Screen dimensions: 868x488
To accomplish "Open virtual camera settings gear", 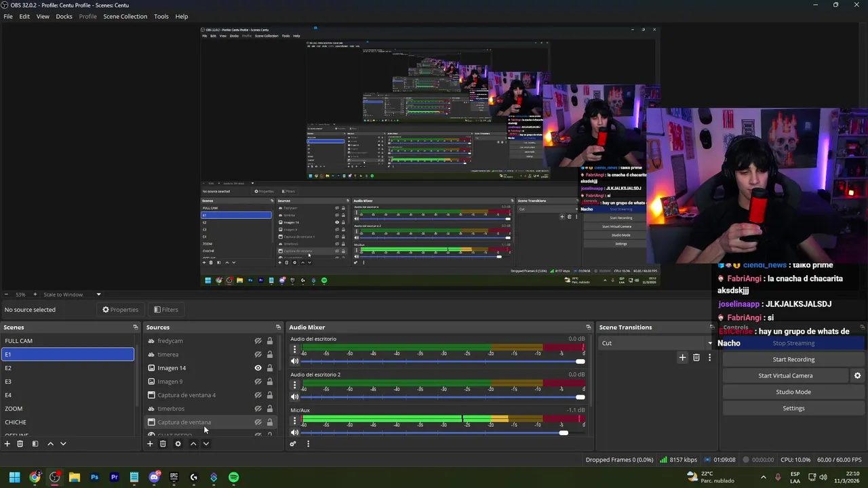I will point(857,375).
